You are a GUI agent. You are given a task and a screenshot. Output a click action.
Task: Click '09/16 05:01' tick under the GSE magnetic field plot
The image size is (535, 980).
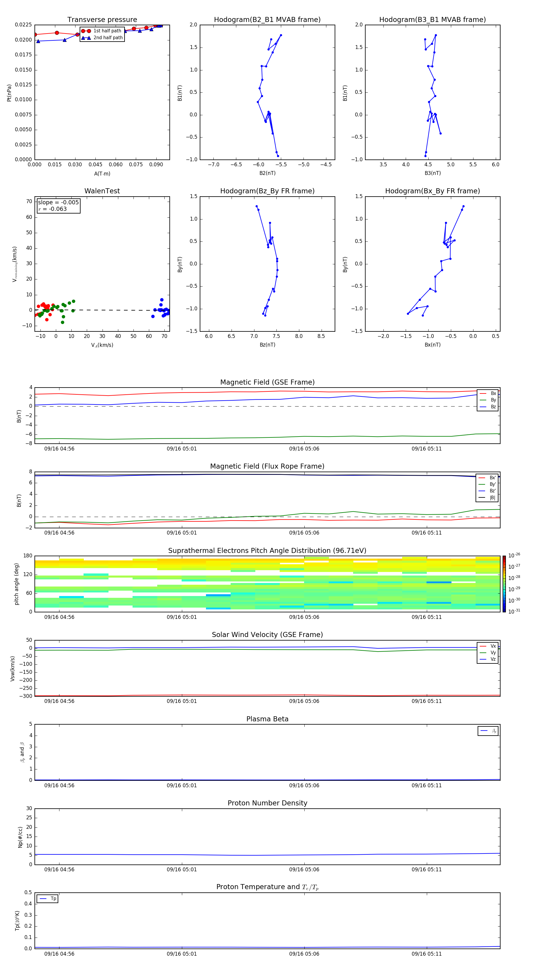click(182, 449)
